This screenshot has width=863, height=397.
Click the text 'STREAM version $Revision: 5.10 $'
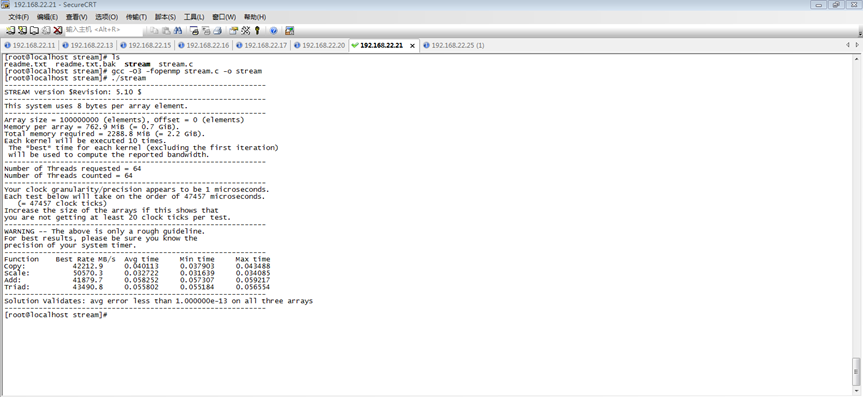click(73, 92)
